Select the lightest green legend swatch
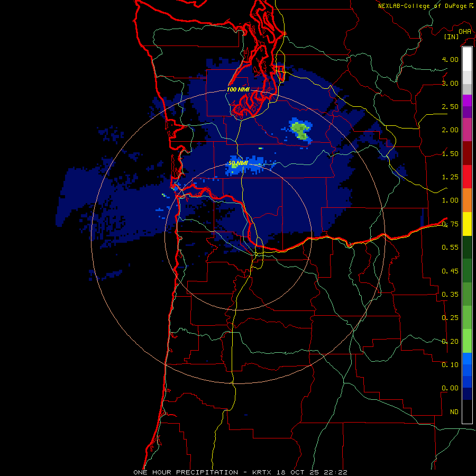Viewport: 476px width, 476px height. 467,341
